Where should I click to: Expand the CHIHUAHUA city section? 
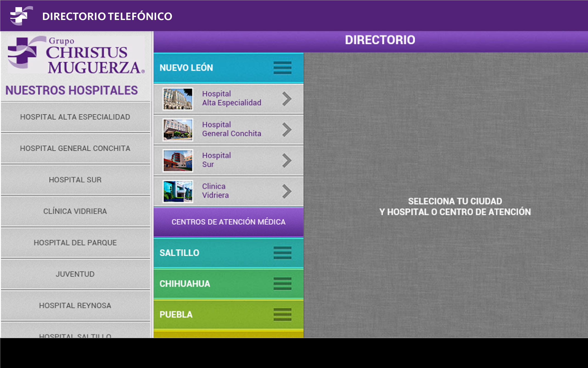(x=185, y=284)
